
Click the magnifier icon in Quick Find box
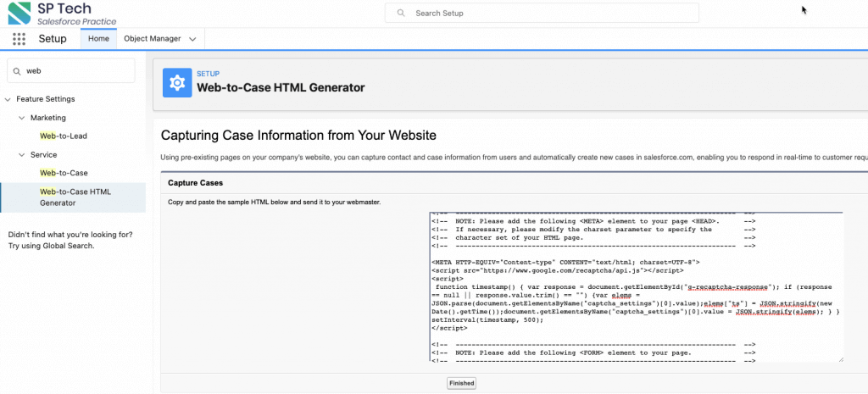coord(17,71)
